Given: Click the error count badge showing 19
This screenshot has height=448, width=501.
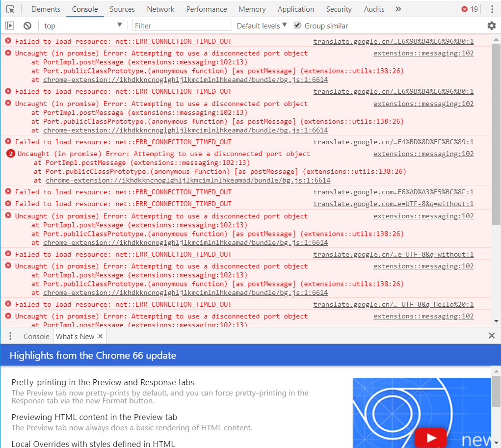Looking at the screenshot, I should [465, 9].
